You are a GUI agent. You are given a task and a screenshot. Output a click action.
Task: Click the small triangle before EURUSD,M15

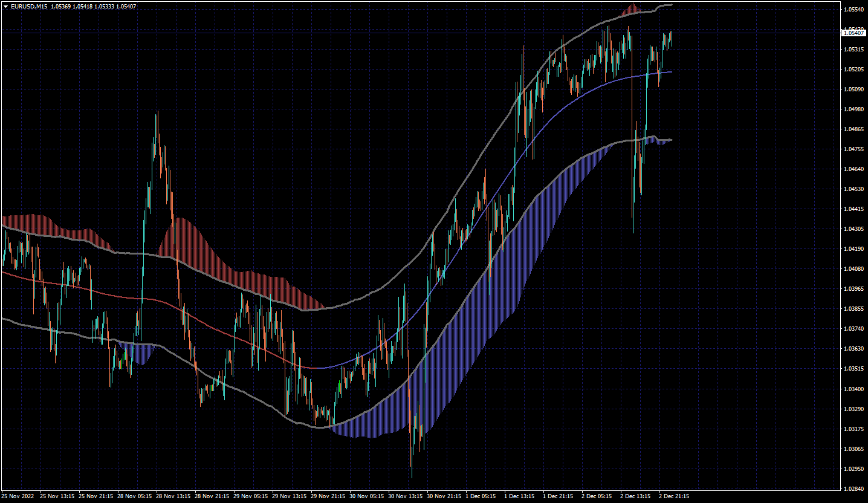pos(5,7)
